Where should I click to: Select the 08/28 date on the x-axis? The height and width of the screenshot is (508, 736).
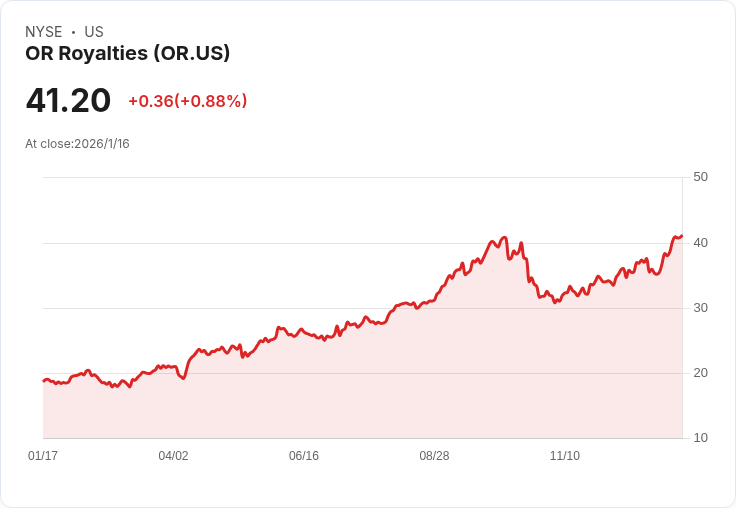tap(434, 456)
